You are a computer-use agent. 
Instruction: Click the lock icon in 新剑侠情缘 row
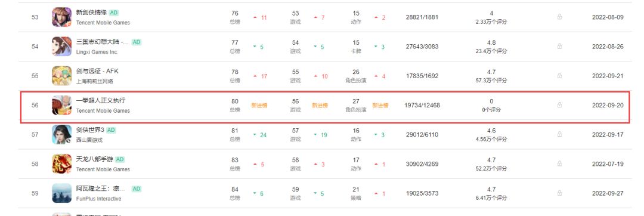click(559, 17)
